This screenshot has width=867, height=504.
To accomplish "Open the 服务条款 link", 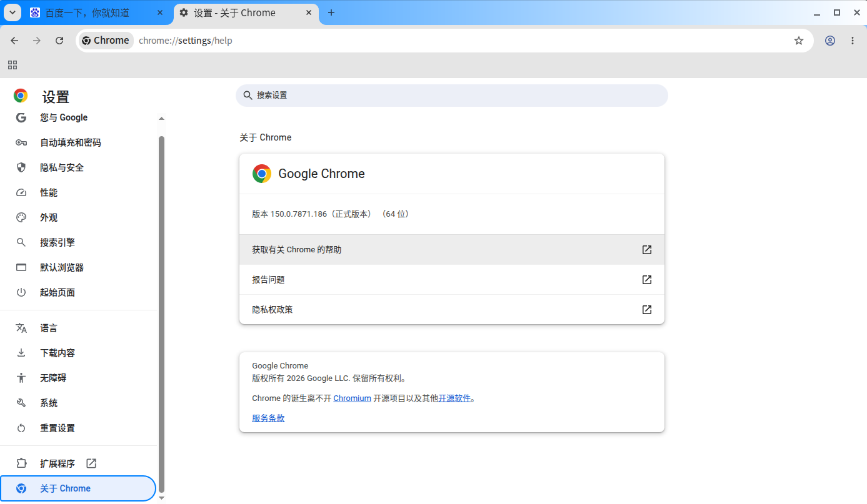I will 268,418.
